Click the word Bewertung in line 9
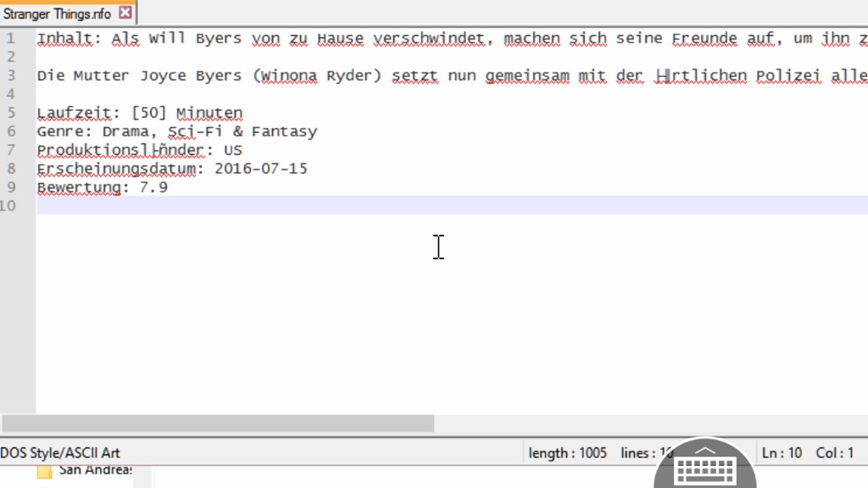This screenshot has height=488, width=868. click(x=79, y=187)
